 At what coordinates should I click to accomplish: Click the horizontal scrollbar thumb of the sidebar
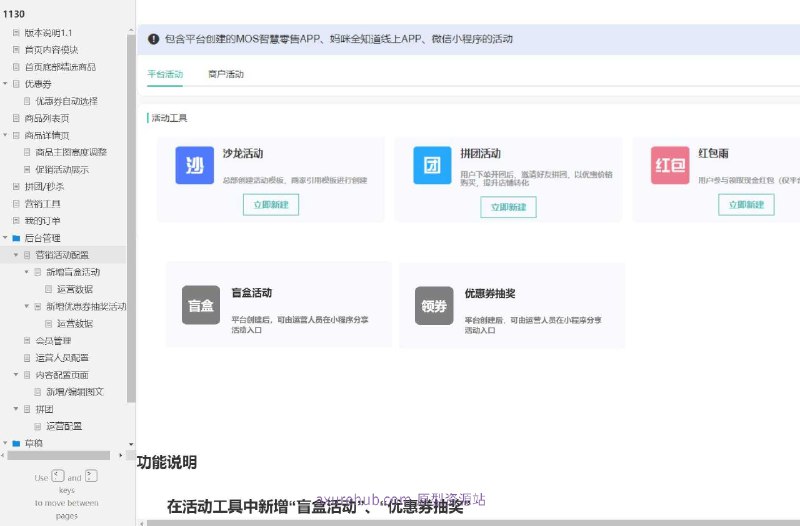click(x=59, y=455)
